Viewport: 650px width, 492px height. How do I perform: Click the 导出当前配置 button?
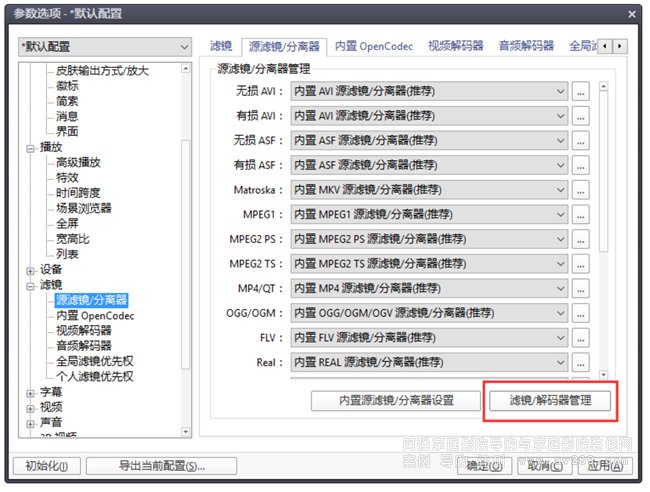[161, 466]
